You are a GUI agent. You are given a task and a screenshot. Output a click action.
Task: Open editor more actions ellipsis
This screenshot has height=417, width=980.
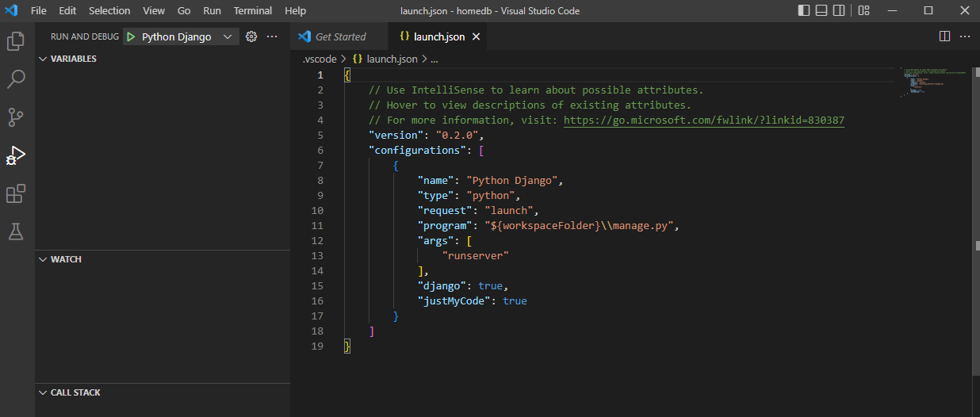[x=965, y=36]
